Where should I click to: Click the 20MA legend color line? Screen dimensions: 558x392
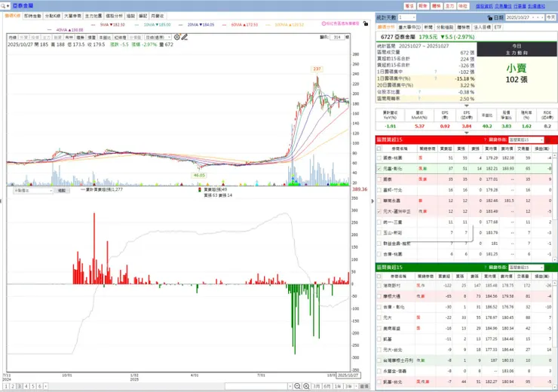click(181, 25)
